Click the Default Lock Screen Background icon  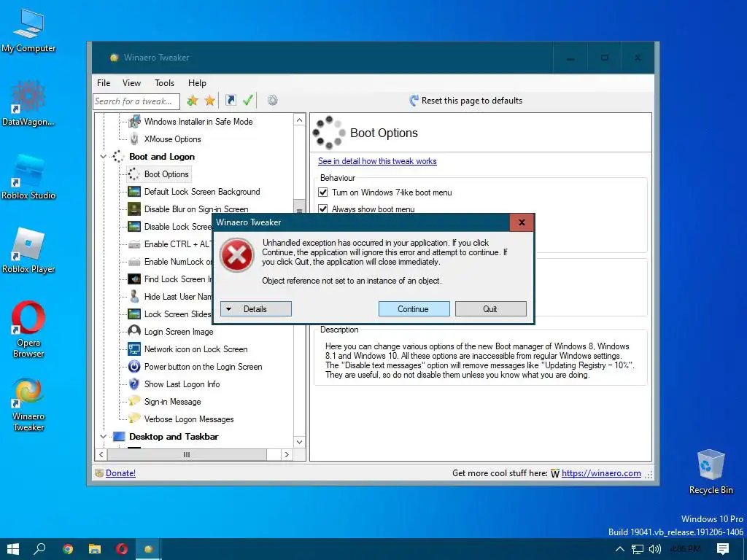point(134,192)
